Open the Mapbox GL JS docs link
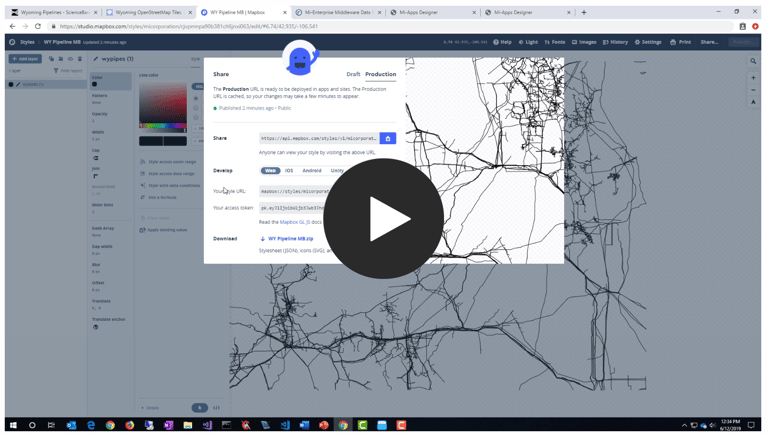Screen dimensions: 767x436 (294, 222)
